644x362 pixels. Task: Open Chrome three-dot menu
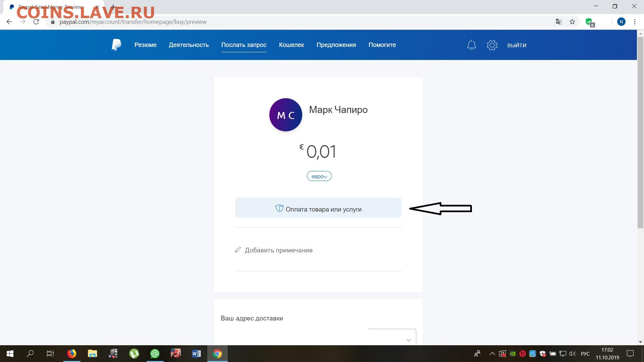tap(635, 22)
